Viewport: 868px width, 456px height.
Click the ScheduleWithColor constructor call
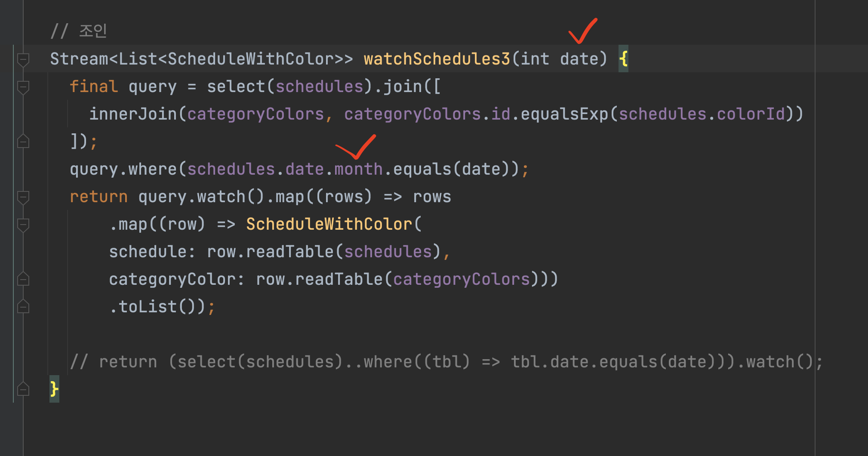329,224
